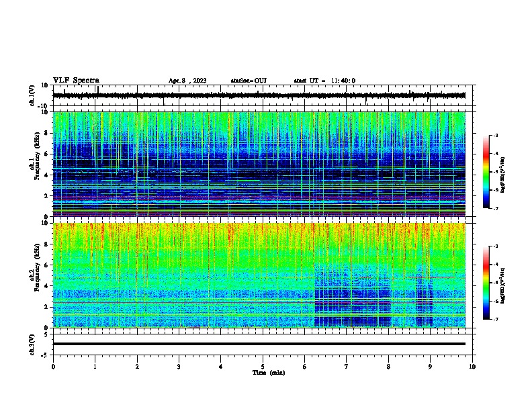The height and width of the screenshot is (411, 532).
Task: Click the '2' kHz tick on ch.2 frequency axis
Action: [46, 307]
